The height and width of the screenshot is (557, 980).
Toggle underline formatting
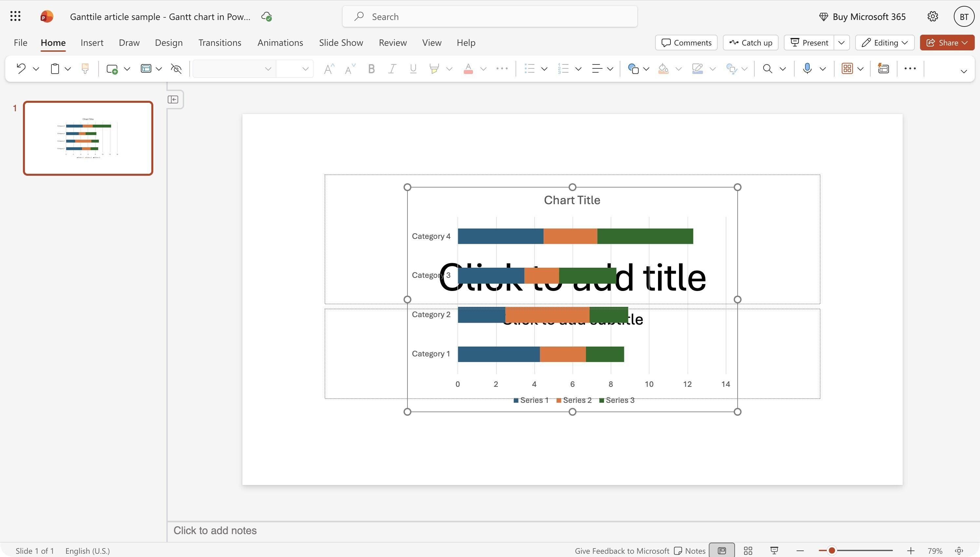[x=413, y=69]
